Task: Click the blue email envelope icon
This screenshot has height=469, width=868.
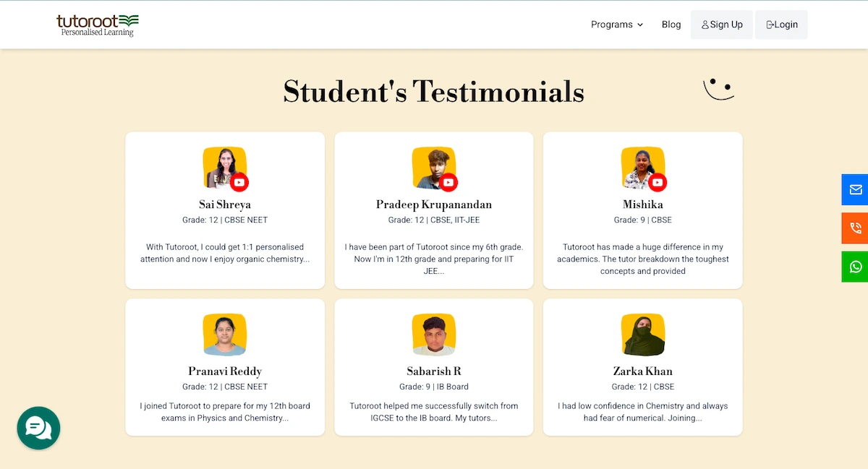Action: pyautogui.click(x=855, y=189)
